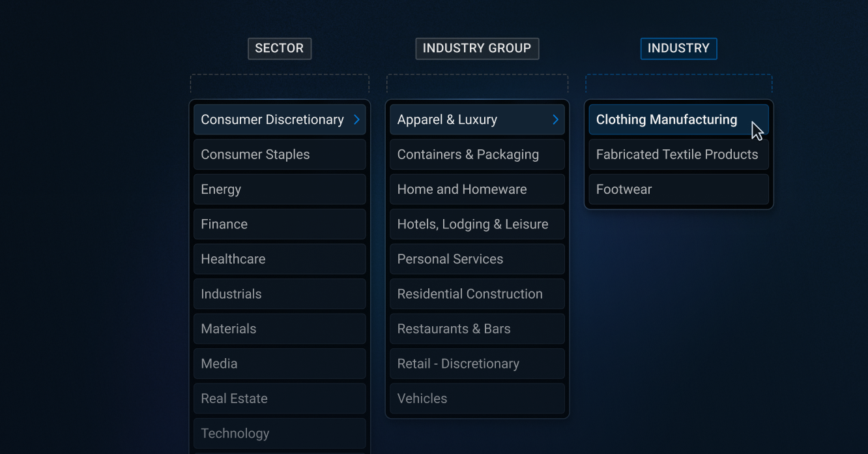Select the Footwear industry
Screen dimensions: 868x454
pos(678,189)
